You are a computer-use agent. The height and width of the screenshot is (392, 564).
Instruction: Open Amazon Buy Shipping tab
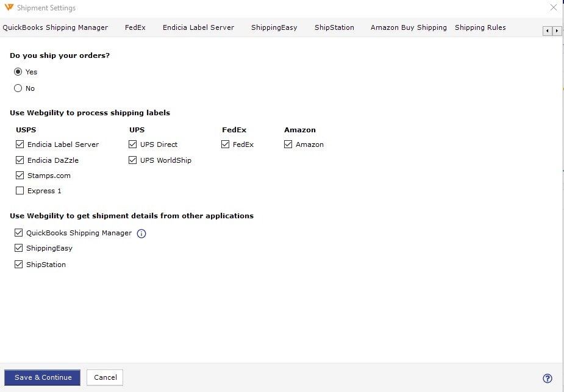coord(409,27)
